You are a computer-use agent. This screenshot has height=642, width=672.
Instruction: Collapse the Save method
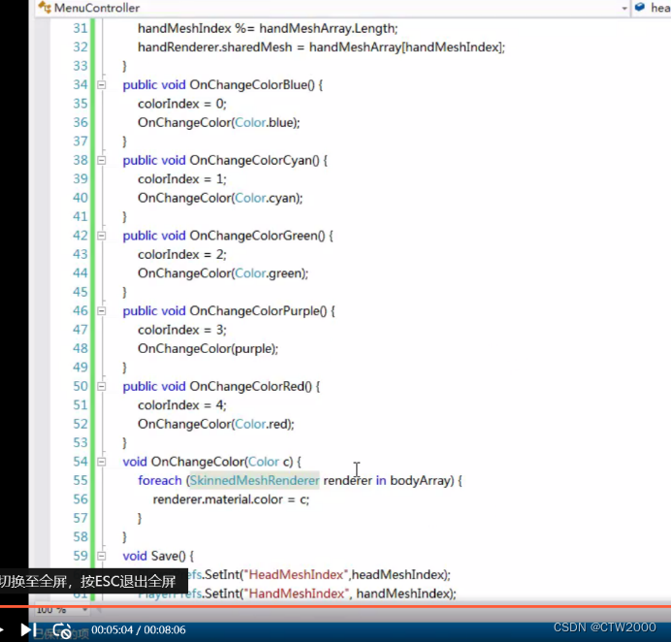[102, 556]
